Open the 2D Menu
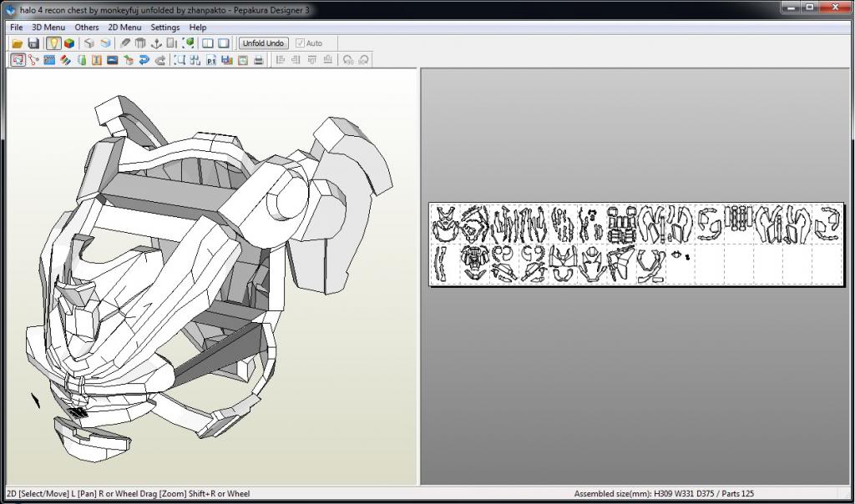This screenshot has width=855, height=504. [124, 28]
